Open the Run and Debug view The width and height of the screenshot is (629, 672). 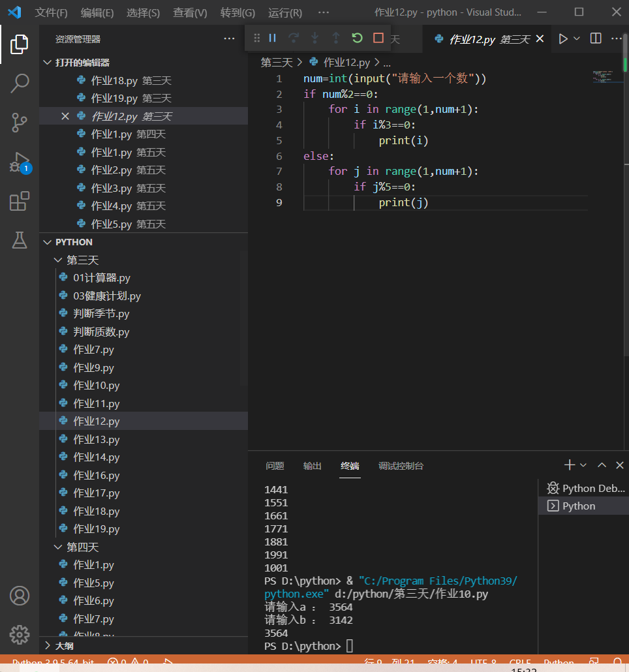(20, 162)
